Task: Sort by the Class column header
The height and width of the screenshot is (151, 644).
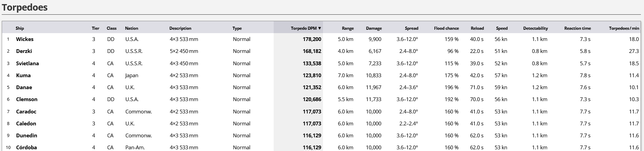Action: (x=111, y=28)
